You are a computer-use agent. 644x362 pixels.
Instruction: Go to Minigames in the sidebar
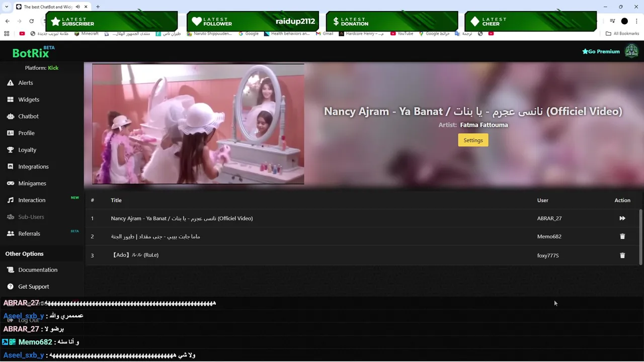coord(32,184)
